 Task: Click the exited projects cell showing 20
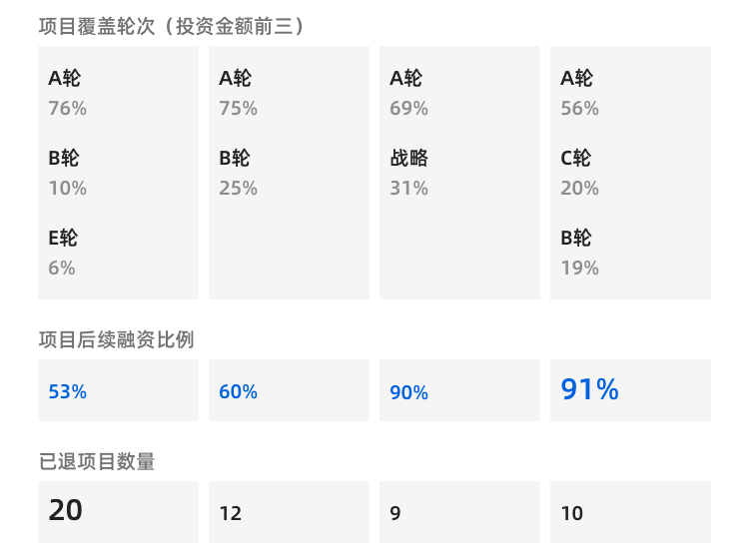66,511
